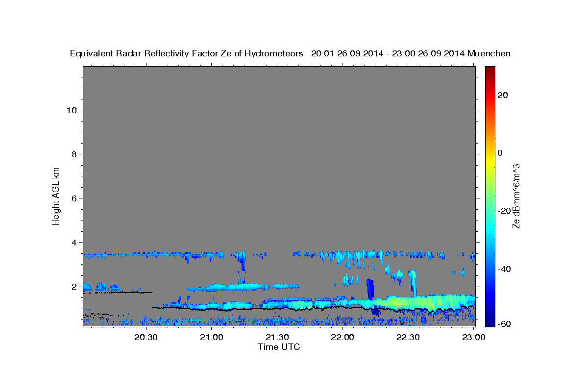
Task: Click the '21:30' time tick label
Action: pyautogui.click(x=277, y=337)
